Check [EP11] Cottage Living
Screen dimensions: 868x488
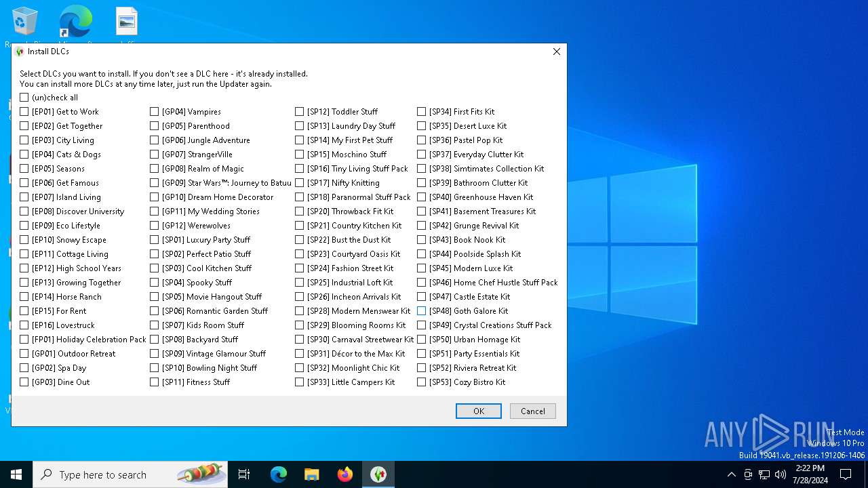24,254
